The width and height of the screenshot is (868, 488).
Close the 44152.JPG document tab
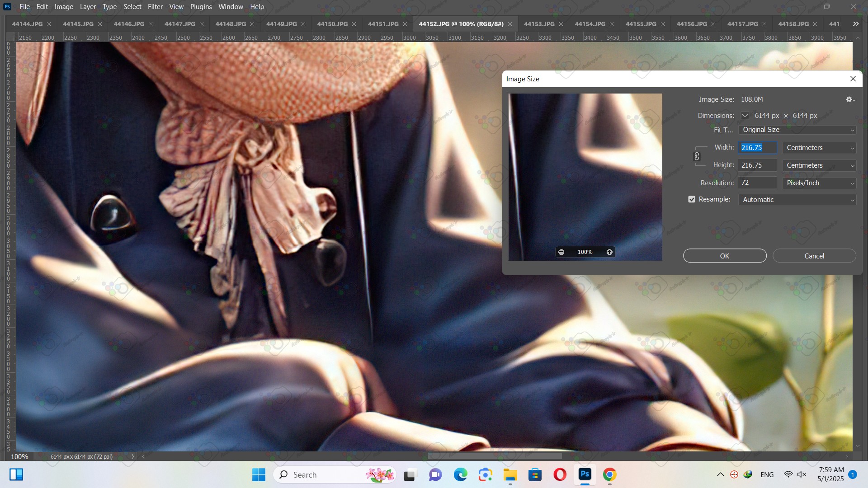(x=510, y=24)
